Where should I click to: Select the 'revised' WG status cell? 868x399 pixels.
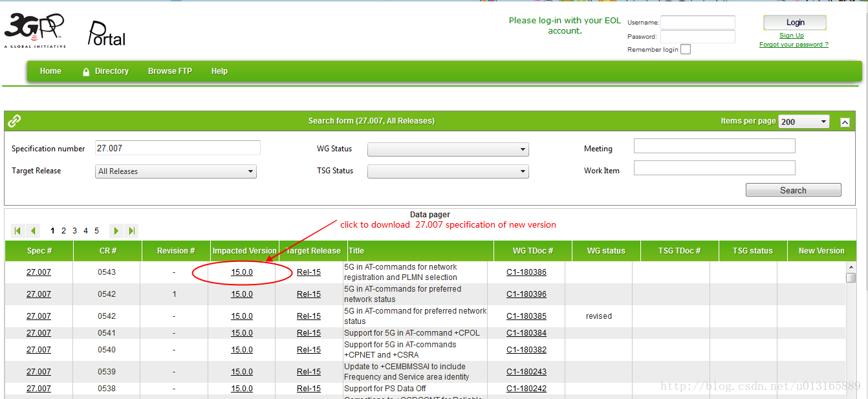pyautogui.click(x=599, y=316)
